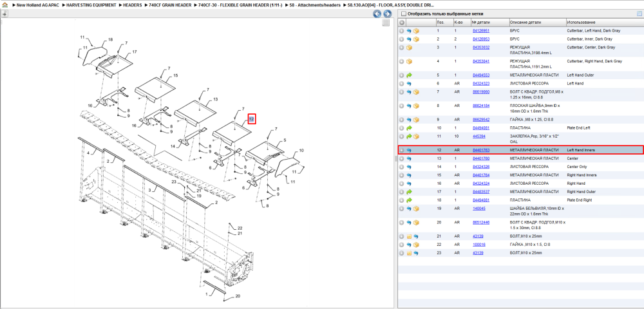Click add circle in row 16 (84324324)
Viewport: 644px width, 309px height.
click(x=402, y=183)
